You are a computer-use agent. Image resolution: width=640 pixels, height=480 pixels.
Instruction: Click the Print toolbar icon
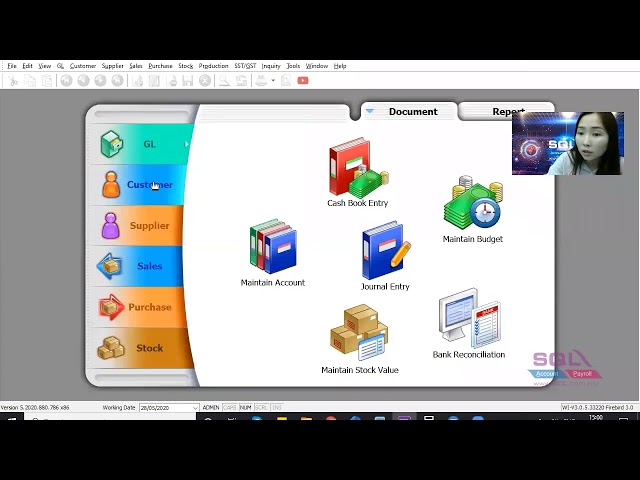pyautogui.click(x=261, y=81)
